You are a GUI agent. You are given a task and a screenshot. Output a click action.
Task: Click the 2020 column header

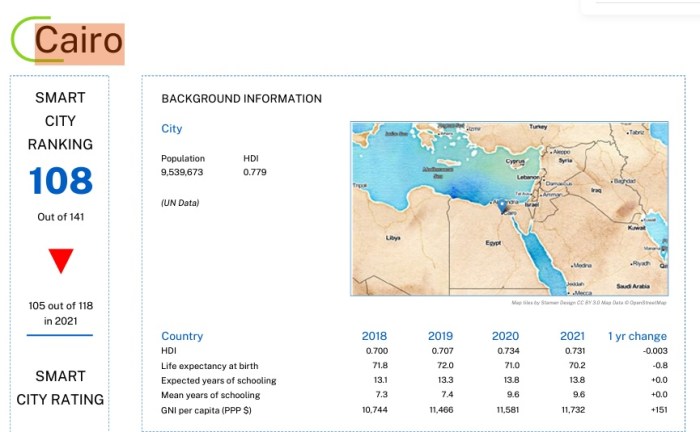coord(505,336)
